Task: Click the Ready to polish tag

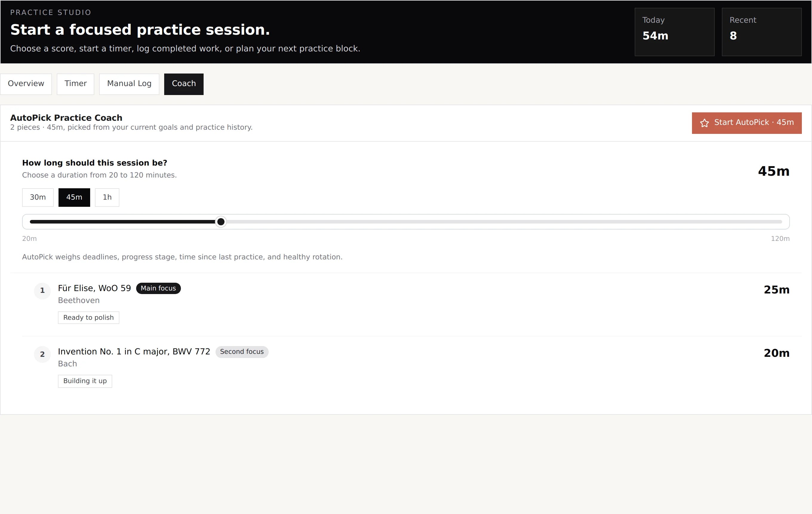Action: [x=88, y=318]
